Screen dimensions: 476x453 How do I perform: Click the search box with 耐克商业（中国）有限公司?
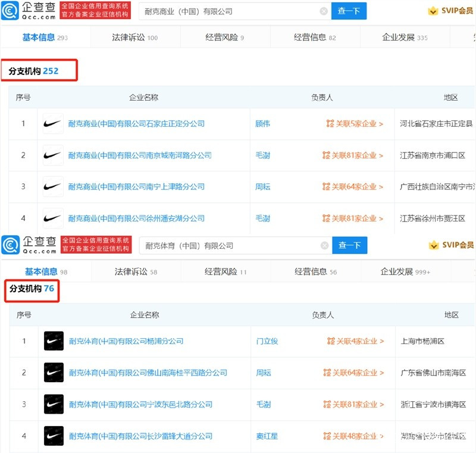(235, 11)
